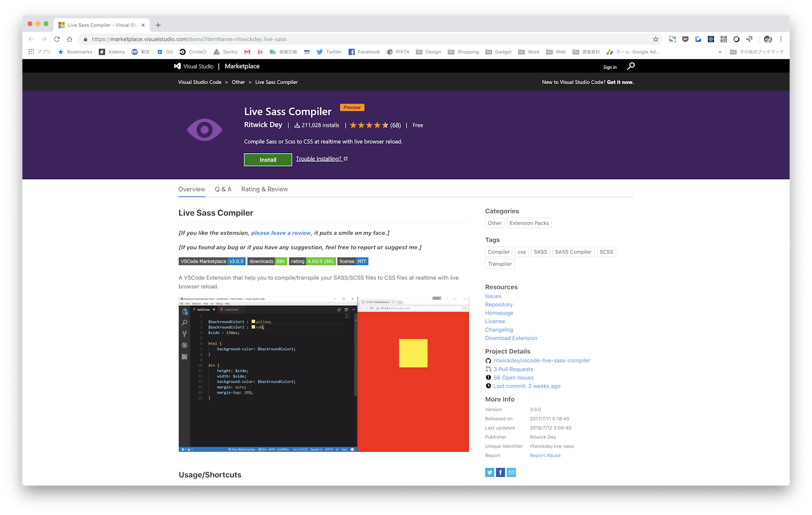Click Sign in
The image size is (812, 515).
(x=610, y=67)
